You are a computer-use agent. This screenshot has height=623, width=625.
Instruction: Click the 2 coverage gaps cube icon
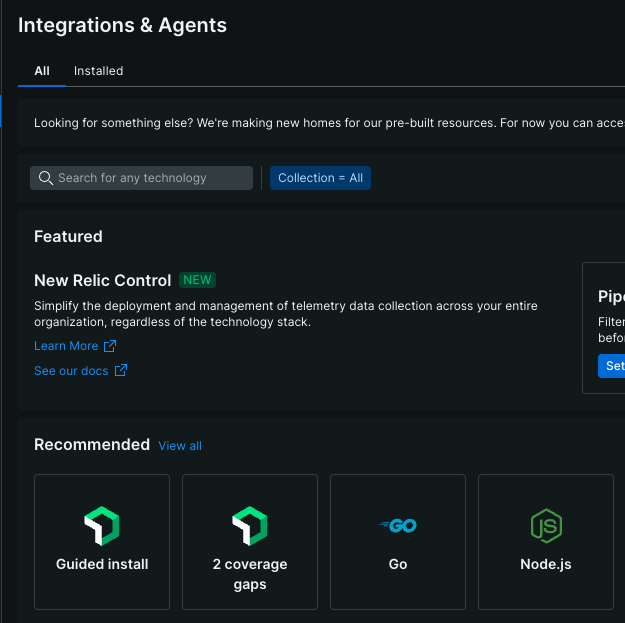(250, 526)
